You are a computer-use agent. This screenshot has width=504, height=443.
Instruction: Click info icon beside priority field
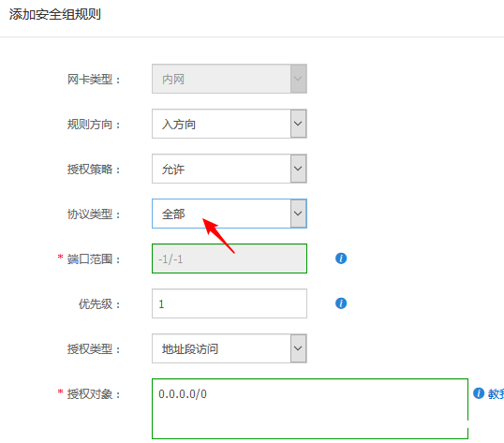pos(341,303)
